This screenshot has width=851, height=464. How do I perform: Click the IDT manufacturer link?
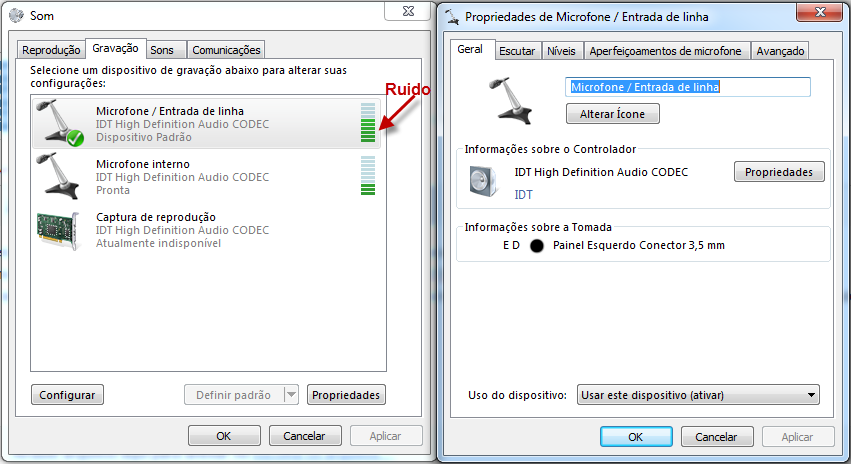click(x=523, y=194)
